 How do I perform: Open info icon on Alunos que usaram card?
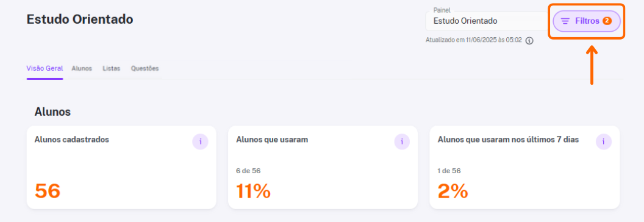point(402,142)
